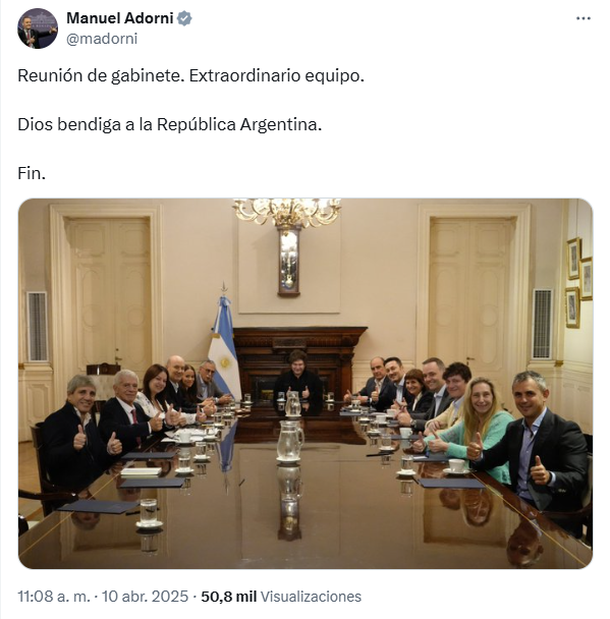Click the line "Dios bendiga a la República Argentina."
Image resolution: width=610 pixels, height=619 pixels.
(x=170, y=124)
